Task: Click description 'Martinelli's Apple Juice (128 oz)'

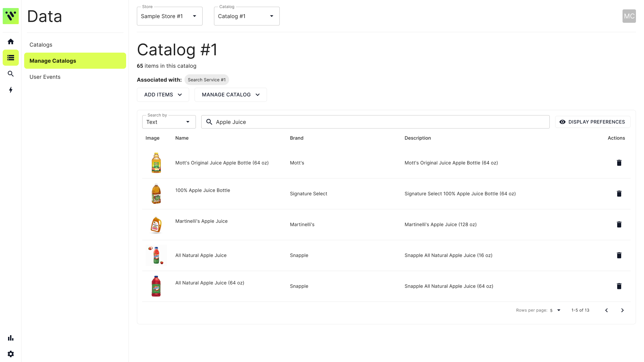Action: click(x=440, y=225)
